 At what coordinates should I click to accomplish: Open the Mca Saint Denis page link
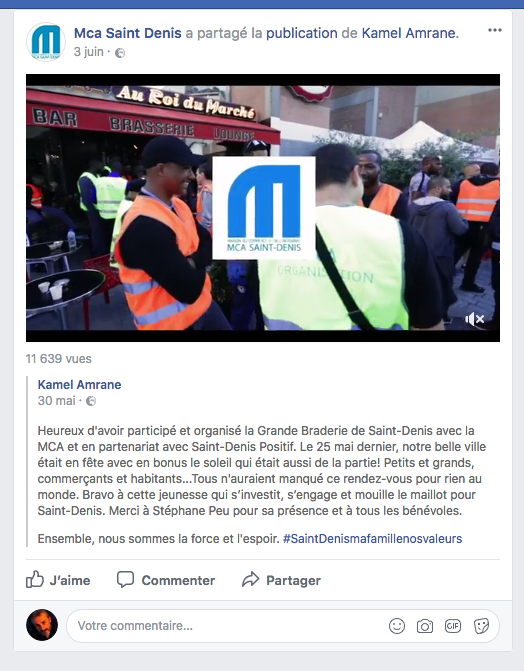(128, 33)
